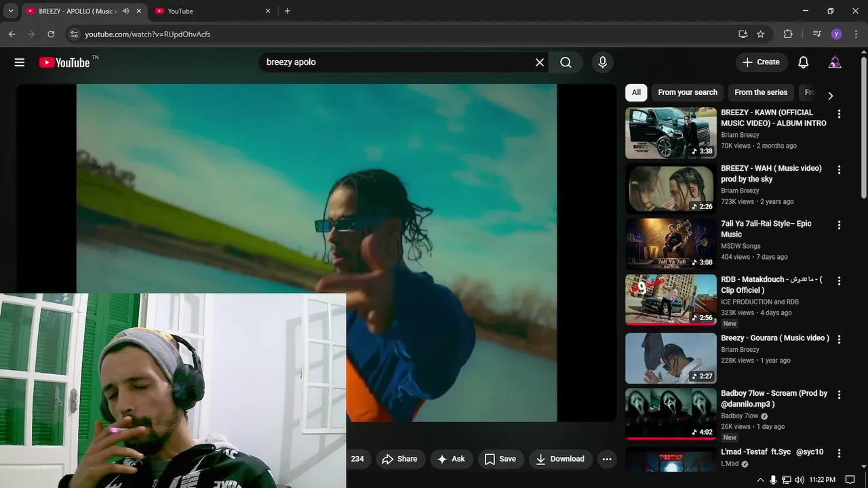Show more filter chips with arrow
This screenshot has width=868, height=488.
(x=830, y=96)
